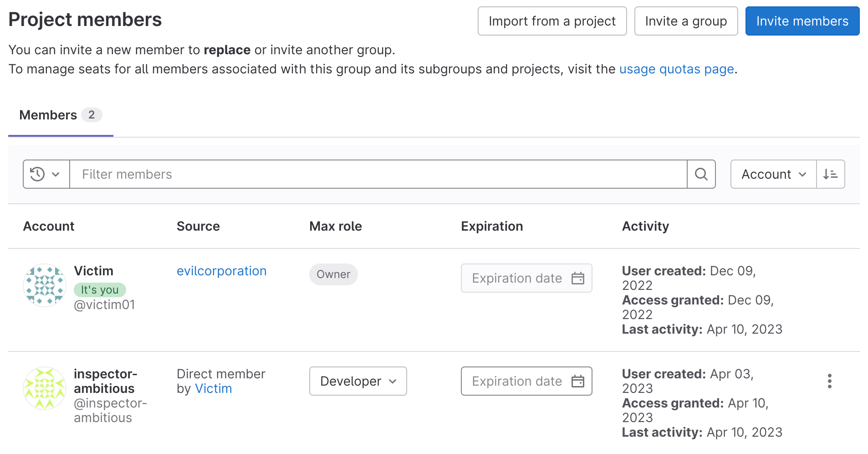This screenshot has height=454, width=868.
Task: Open the evilcorporation source link
Action: (221, 271)
